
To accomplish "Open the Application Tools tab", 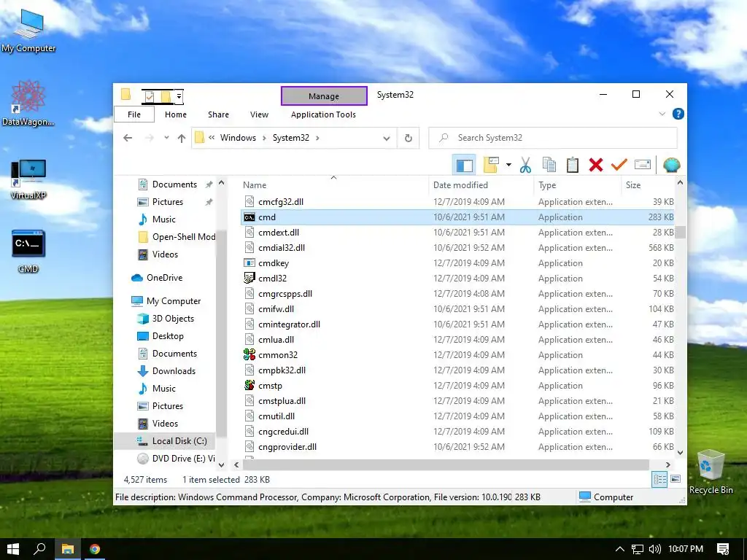I will pos(323,114).
